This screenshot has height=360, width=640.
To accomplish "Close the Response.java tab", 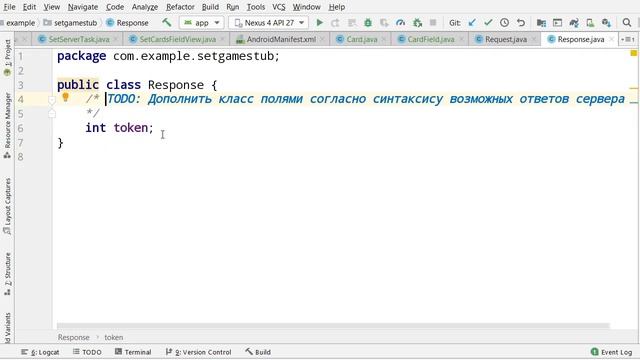I will point(611,39).
